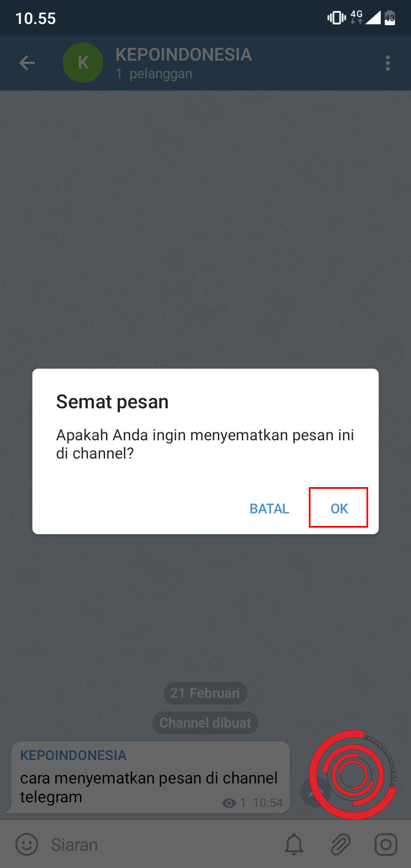Image resolution: width=411 pixels, height=868 pixels.
Task: Open the emoji picker smiley icon
Action: pos(27,844)
